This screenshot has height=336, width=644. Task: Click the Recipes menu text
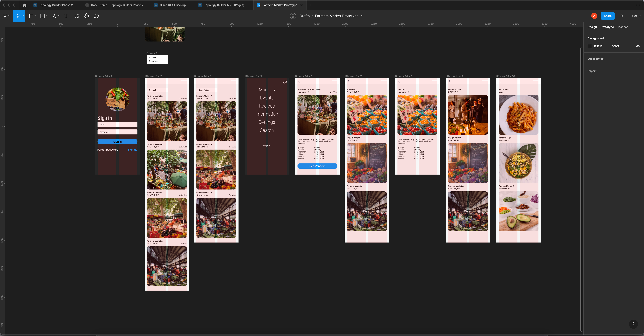tap(267, 106)
